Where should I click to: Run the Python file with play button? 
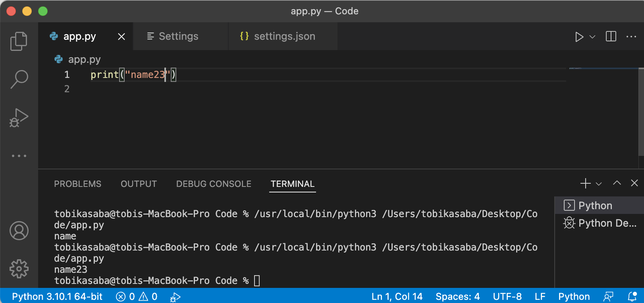pyautogui.click(x=579, y=37)
